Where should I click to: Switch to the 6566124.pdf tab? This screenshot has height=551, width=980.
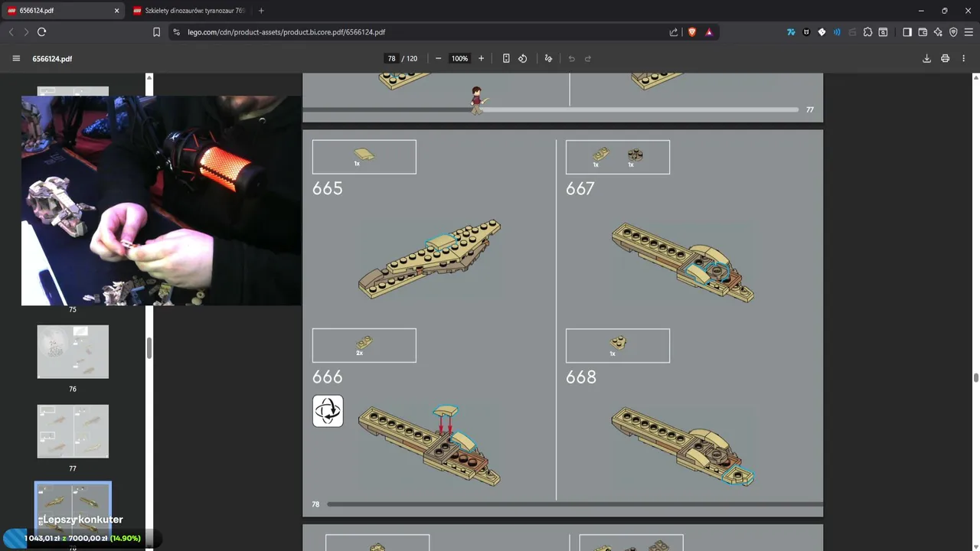click(x=64, y=11)
